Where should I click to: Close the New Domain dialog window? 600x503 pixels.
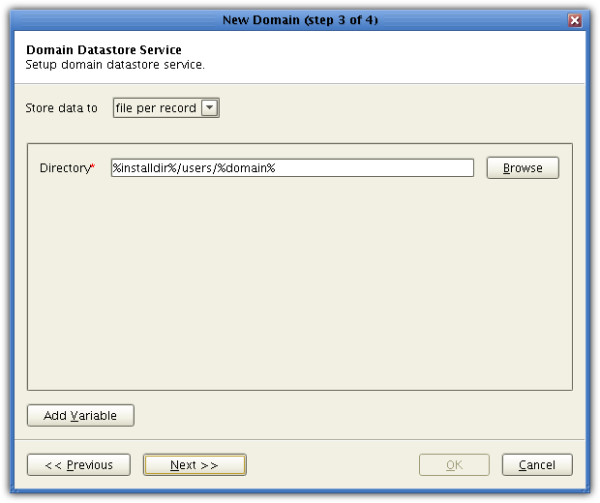(574, 20)
